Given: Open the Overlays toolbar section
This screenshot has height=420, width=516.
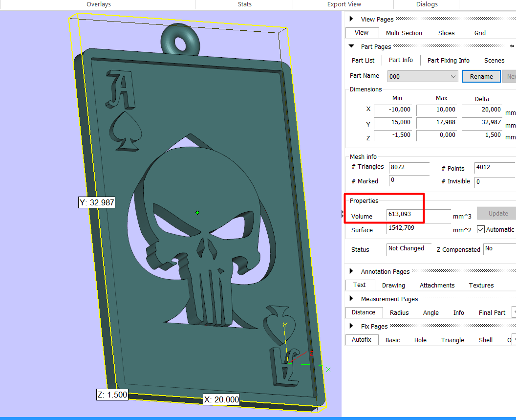Looking at the screenshot, I should (x=98, y=4).
